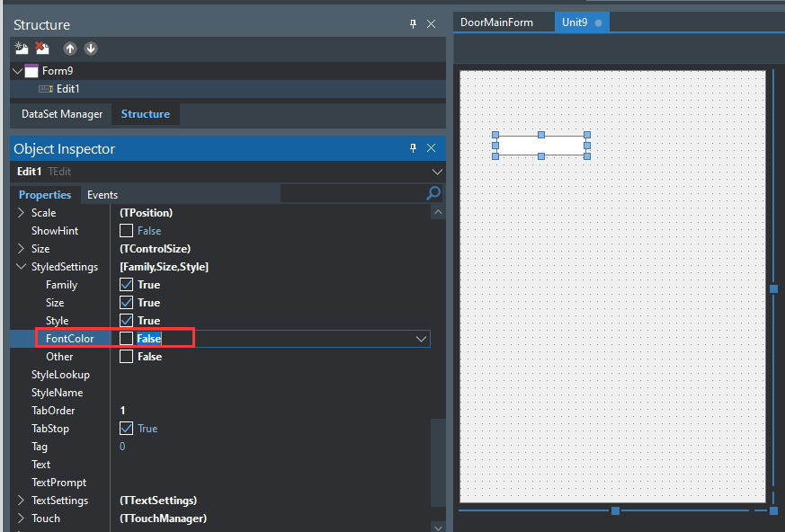
Task: Uncheck the Family styled setting
Action: 126,285
